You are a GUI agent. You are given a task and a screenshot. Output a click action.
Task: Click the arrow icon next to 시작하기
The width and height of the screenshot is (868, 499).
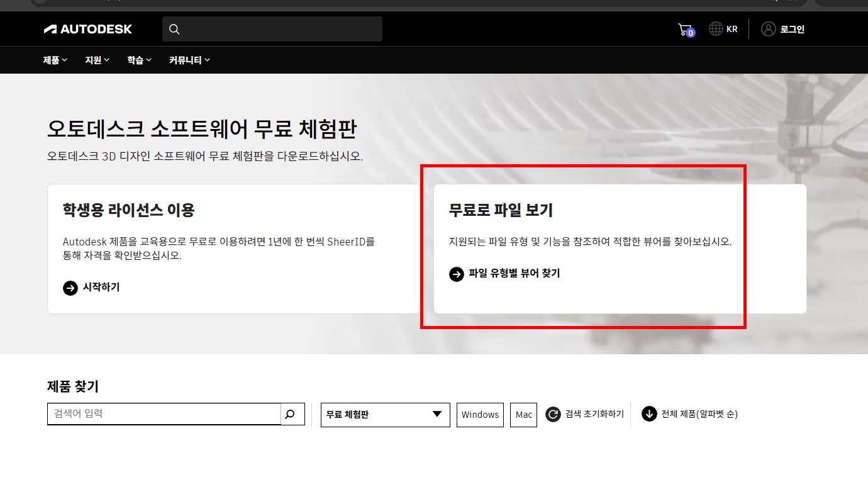[x=70, y=288]
